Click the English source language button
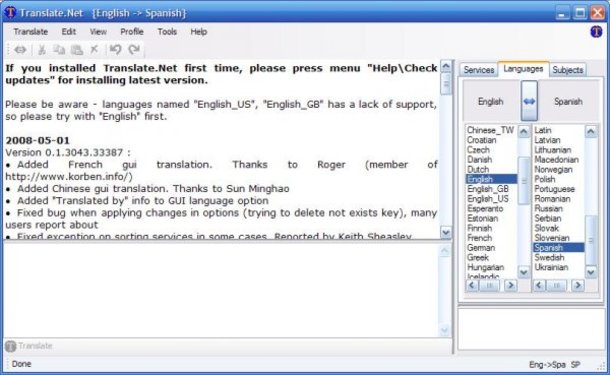Viewport: 610px width, 375px height. point(491,101)
